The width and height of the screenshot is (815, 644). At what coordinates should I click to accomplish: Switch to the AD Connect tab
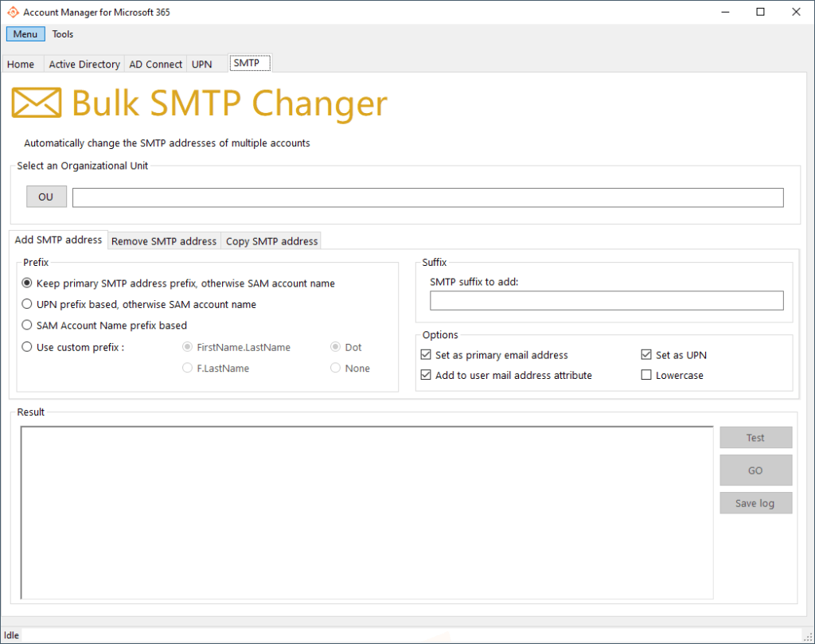tap(155, 64)
